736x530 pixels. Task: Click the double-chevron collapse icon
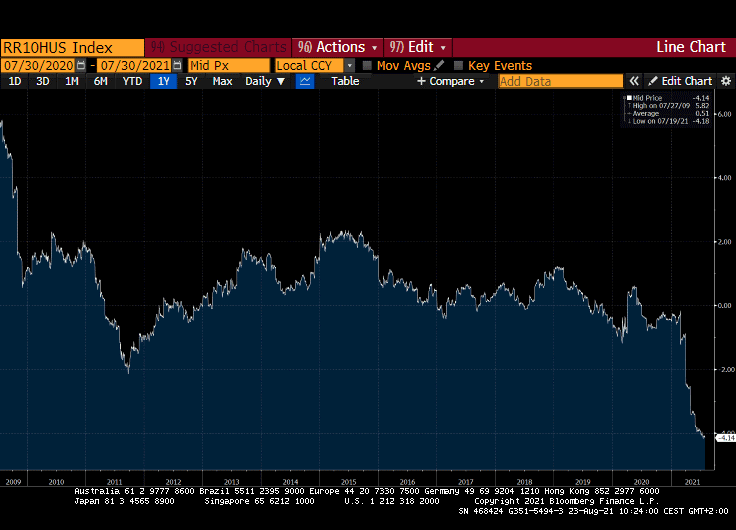point(634,81)
